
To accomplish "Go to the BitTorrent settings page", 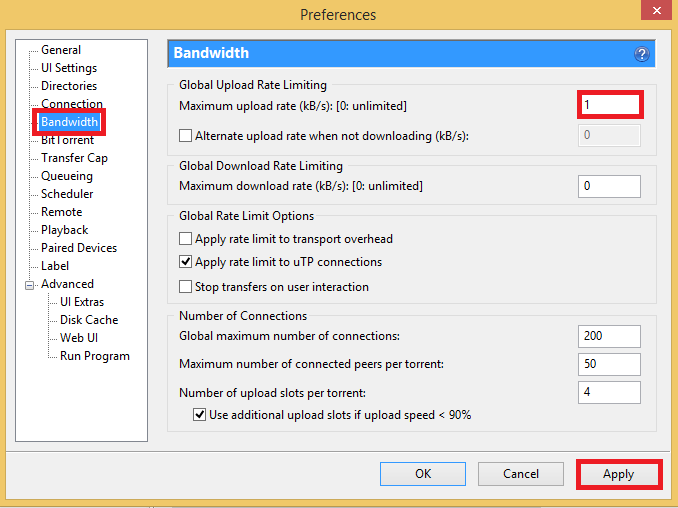I will tap(67, 140).
